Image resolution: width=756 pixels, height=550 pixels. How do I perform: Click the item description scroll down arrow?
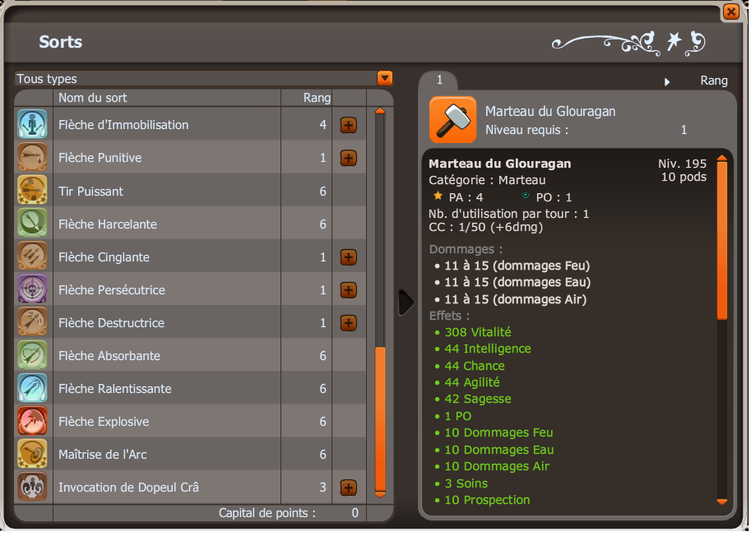(721, 501)
